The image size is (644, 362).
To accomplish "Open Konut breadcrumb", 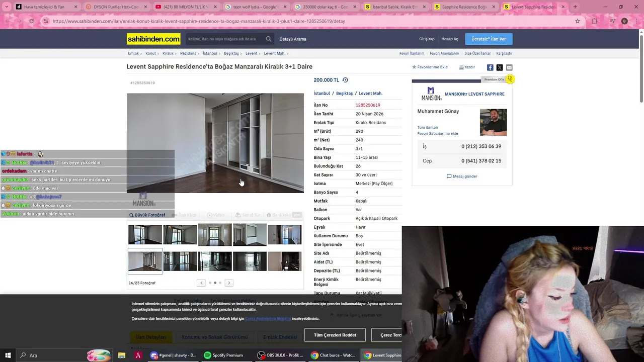I will pyautogui.click(x=150, y=53).
